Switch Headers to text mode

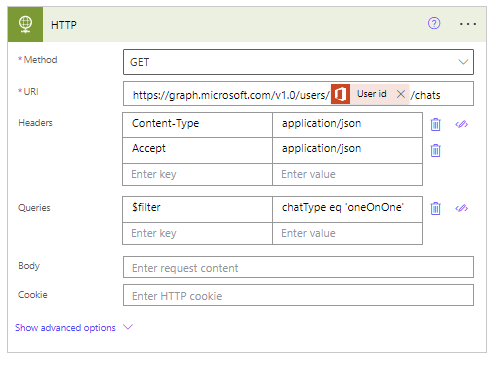462,124
